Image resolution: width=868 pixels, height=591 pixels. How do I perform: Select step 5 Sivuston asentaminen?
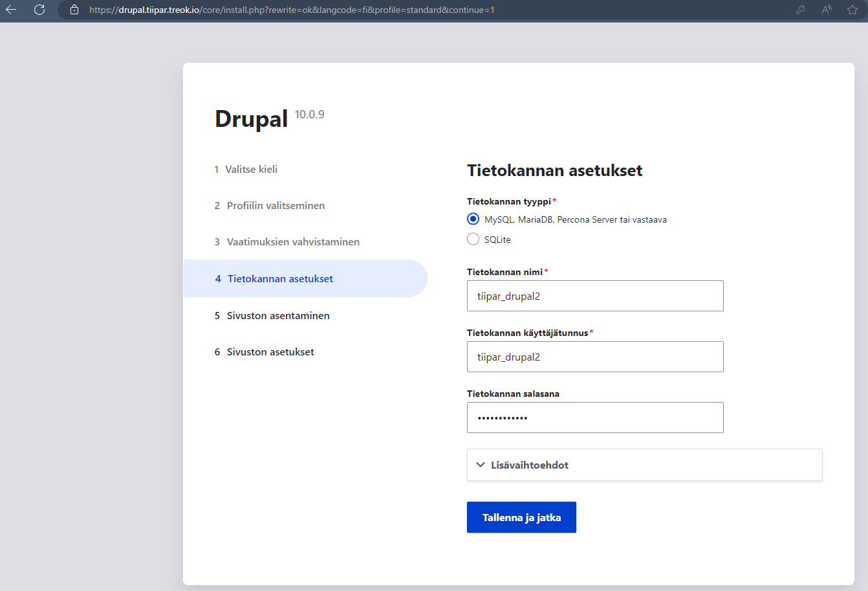point(272,315)
